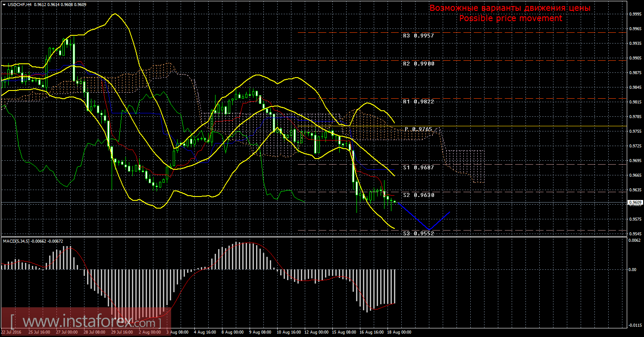Select the S1 0.9687 support label
The image size is (644, 337).
point(418,167)
